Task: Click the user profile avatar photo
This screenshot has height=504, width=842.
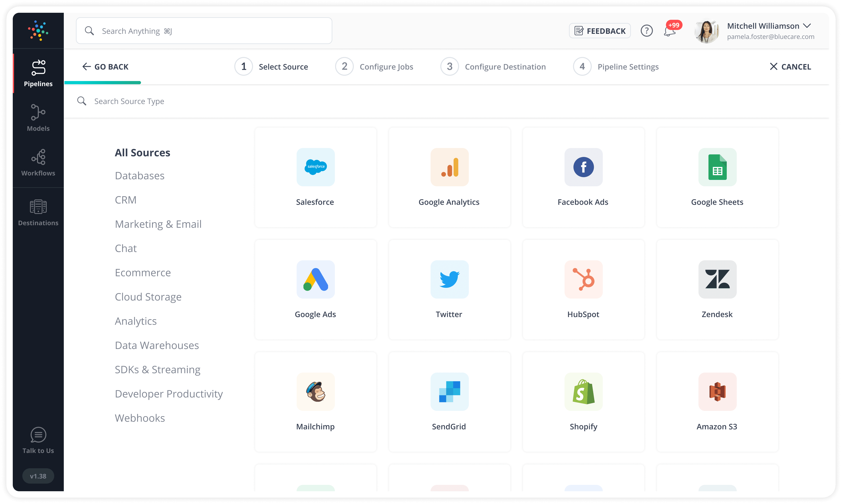Action: click(707, 31)
